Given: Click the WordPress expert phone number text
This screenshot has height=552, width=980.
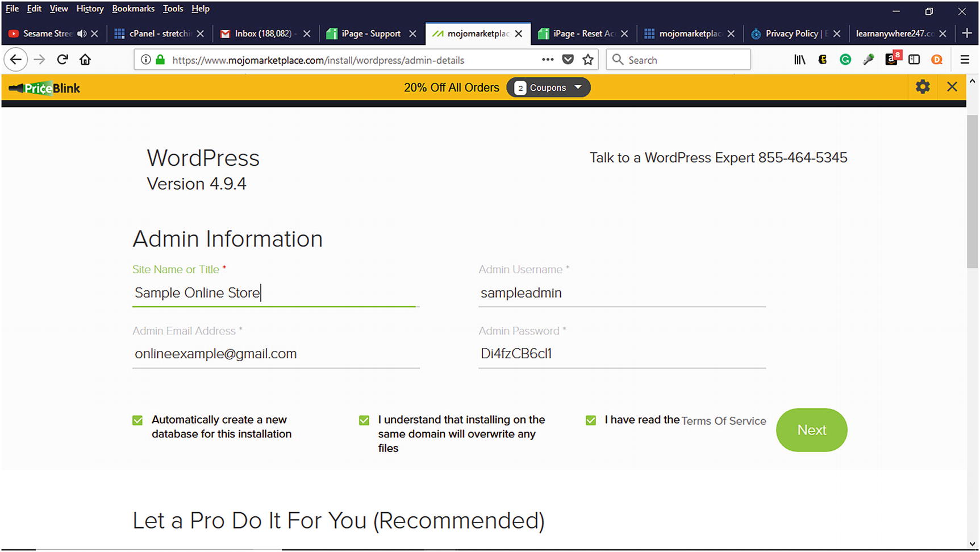Looking at the screenshot, I should (x=802, y=158).
